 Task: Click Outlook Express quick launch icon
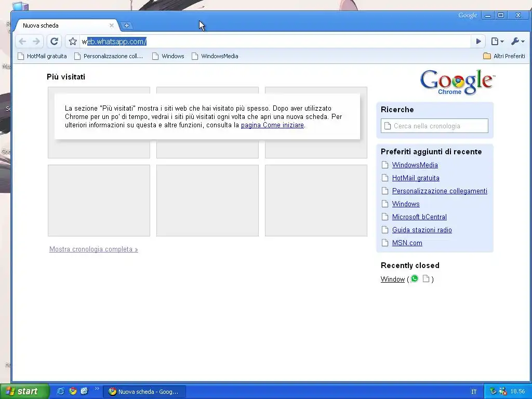pos(84,391)
